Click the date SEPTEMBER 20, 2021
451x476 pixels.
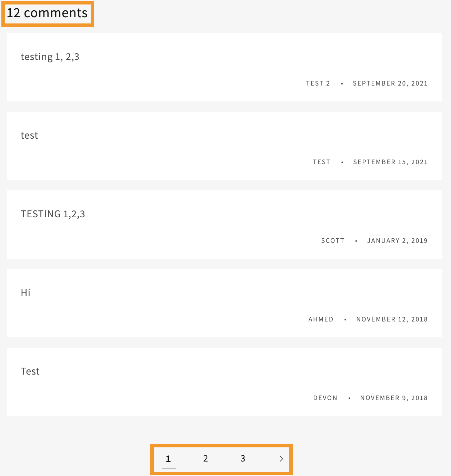click(x=390, y=83)
